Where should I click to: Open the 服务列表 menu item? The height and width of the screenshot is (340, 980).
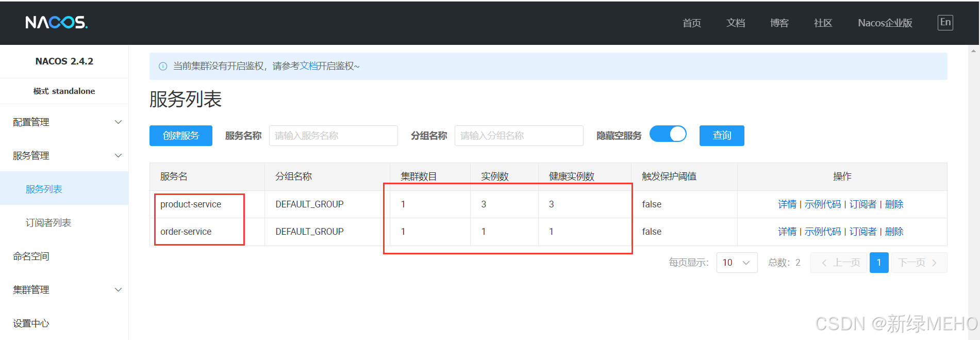click(x=64, y=189)
